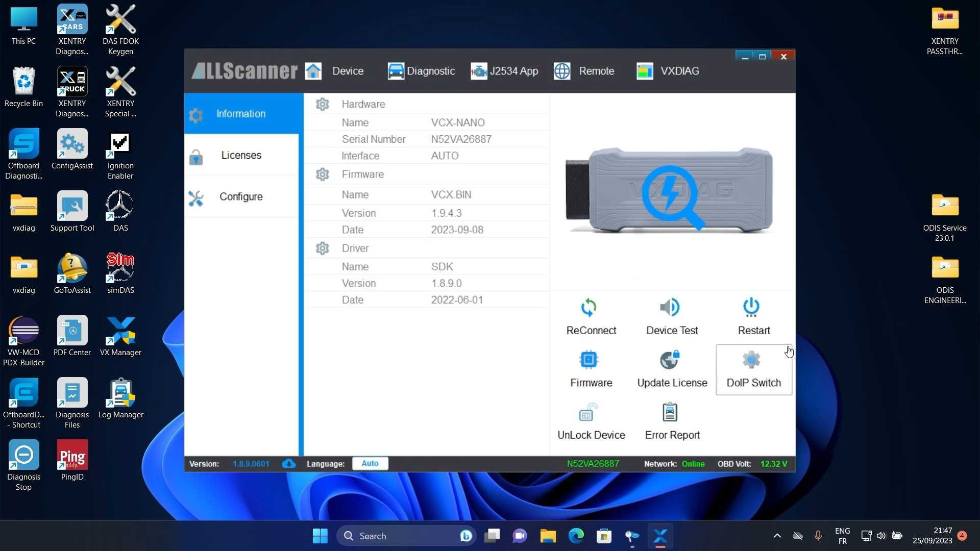The width and height of the screenshot is (980, 551).
Task: Click the OBD Volt reading 12.32 V
Action: click(774, 464)
